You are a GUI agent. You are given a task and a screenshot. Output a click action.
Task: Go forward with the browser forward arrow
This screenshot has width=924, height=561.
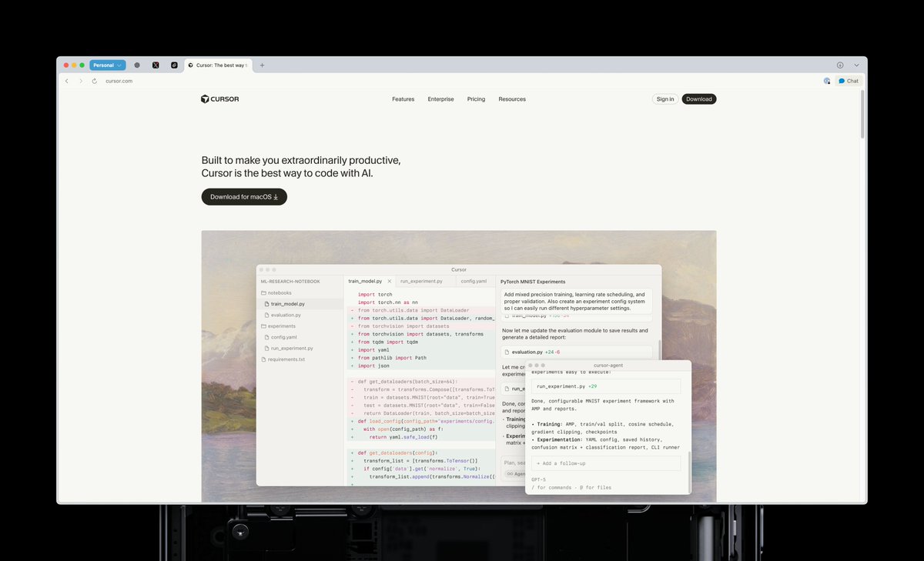click(x=81, y=81)
